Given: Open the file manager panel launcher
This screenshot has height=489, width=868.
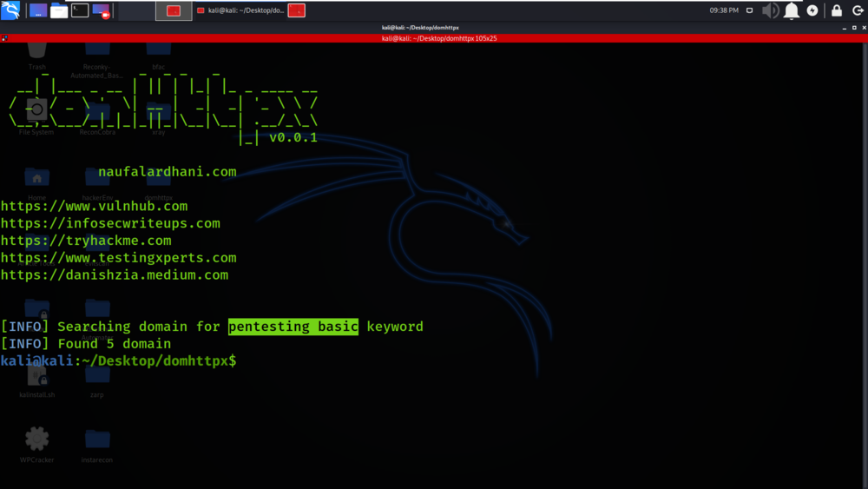Looking at the screenshot, I should pos(59,10).
